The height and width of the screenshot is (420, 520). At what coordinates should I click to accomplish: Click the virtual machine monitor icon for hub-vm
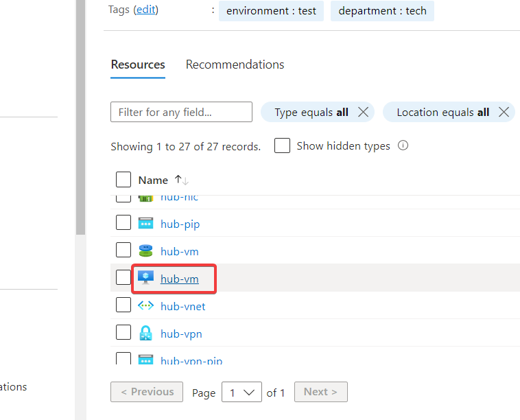point(145,278)
